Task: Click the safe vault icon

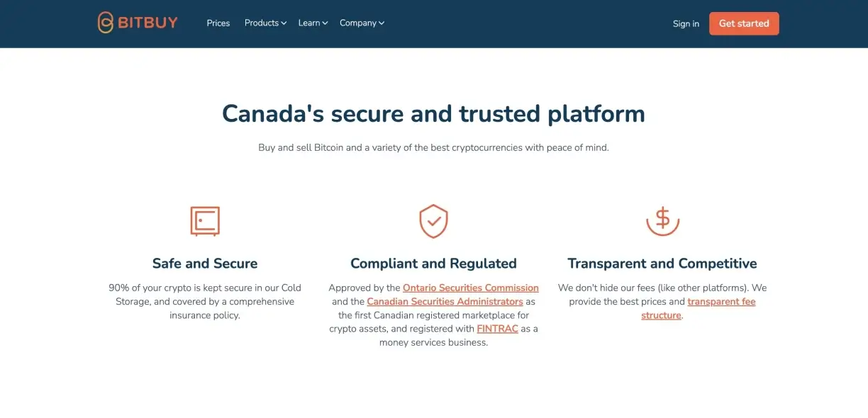Action: coord(205,221)
